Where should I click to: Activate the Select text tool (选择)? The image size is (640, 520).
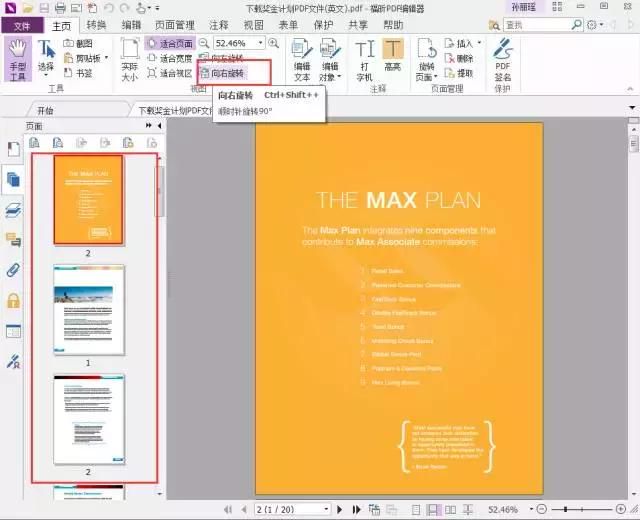click(46, 59)
